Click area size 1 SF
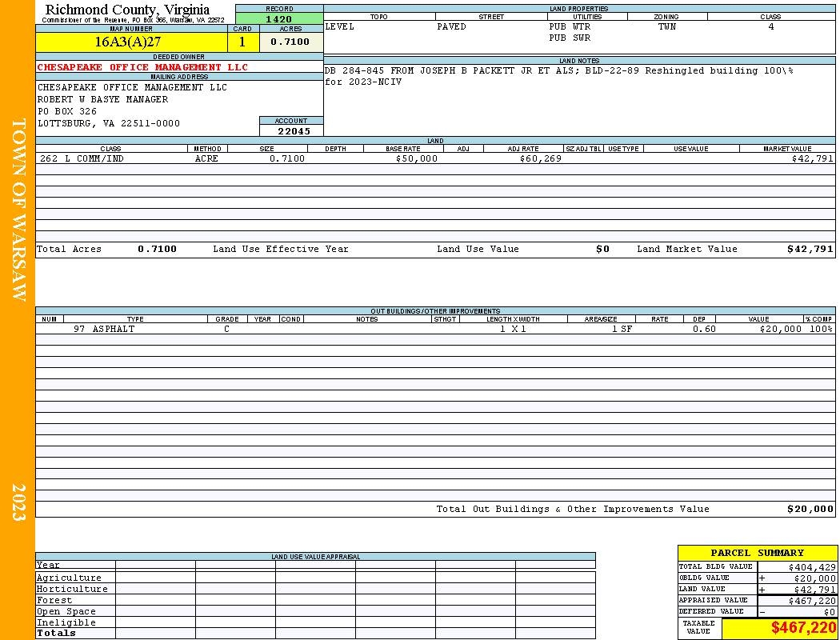Image resolution: width=840 pixels, height=640 pixels. (622, 329)
